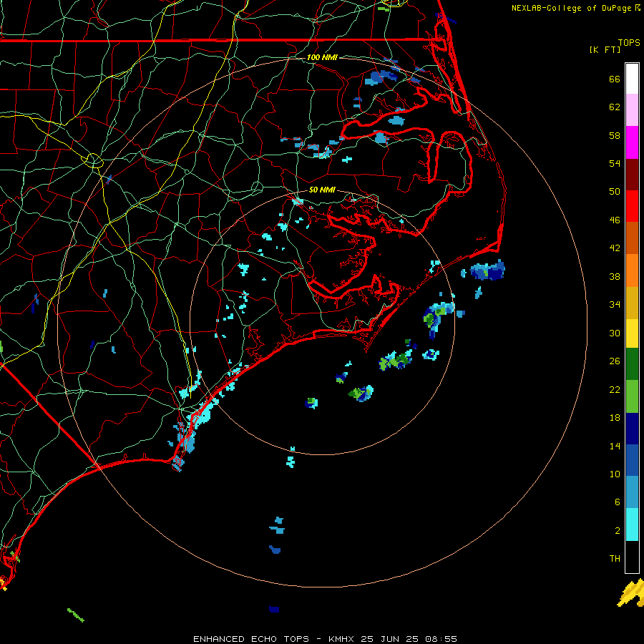The width and height of the screenshot is (644, 644).
Task: Select the black TH legend swatch
Action: pos(632,557)
